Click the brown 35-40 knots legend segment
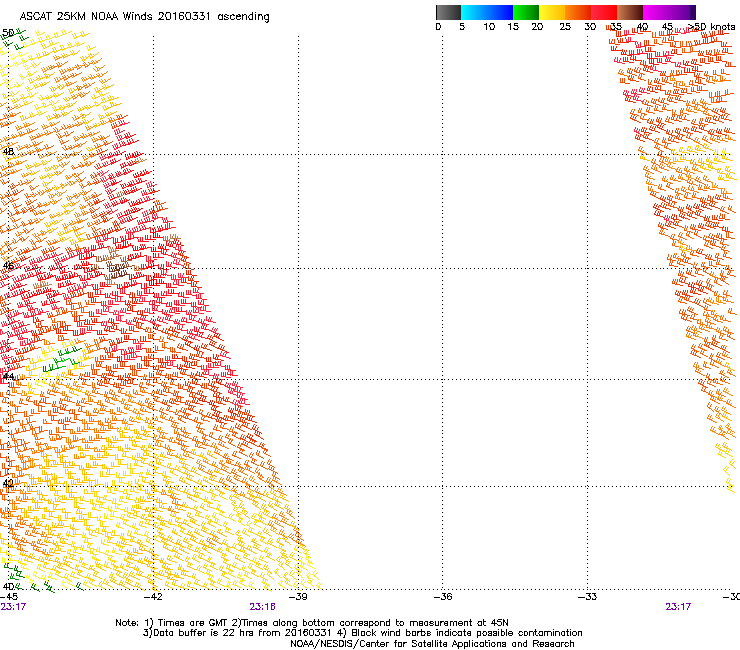Image resolution: width=740 pixels, height=650 pixels. [630, 12]
